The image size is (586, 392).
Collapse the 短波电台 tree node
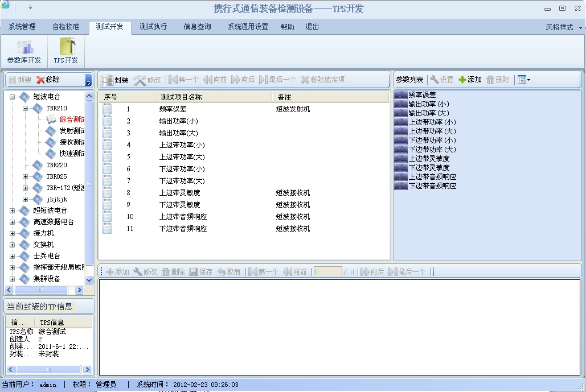(12, 97)
